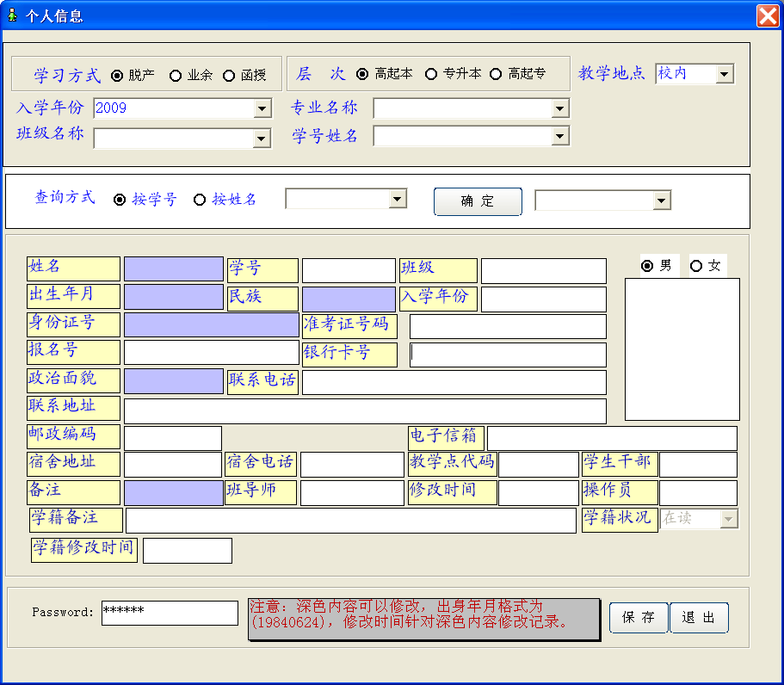
Task: Open the 专业名称 combo box
Action: point(560,108)
